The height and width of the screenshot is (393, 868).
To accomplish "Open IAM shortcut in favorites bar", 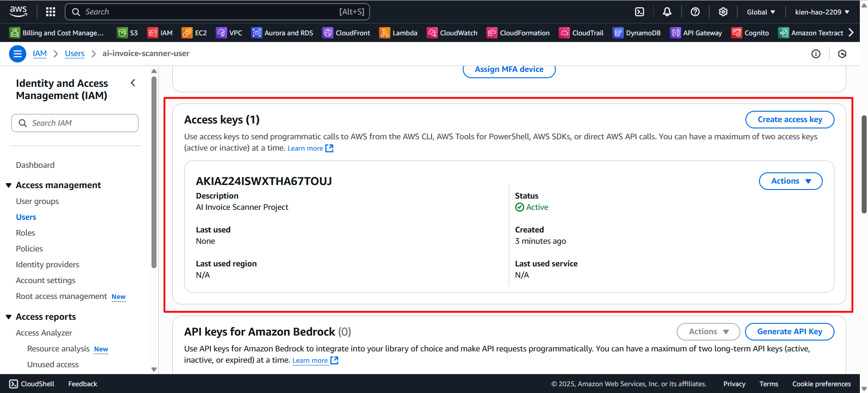I will click(160, 33).
